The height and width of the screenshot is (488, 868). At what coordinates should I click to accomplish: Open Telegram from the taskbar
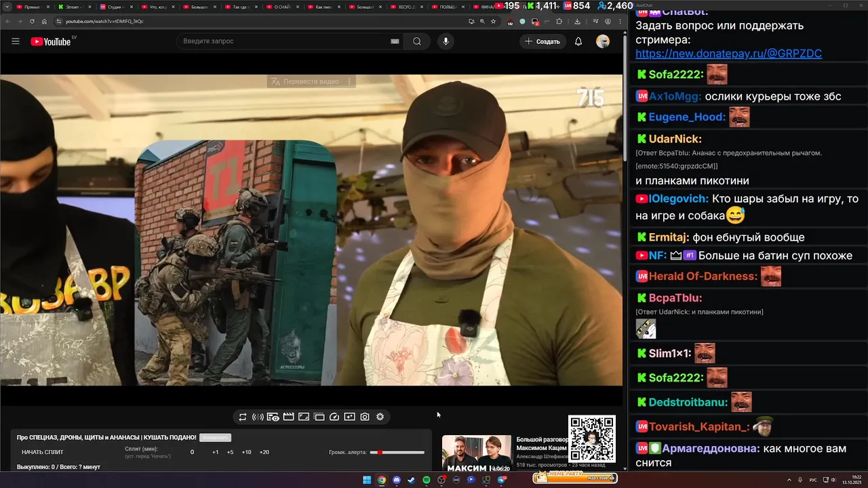coord(501,480)
